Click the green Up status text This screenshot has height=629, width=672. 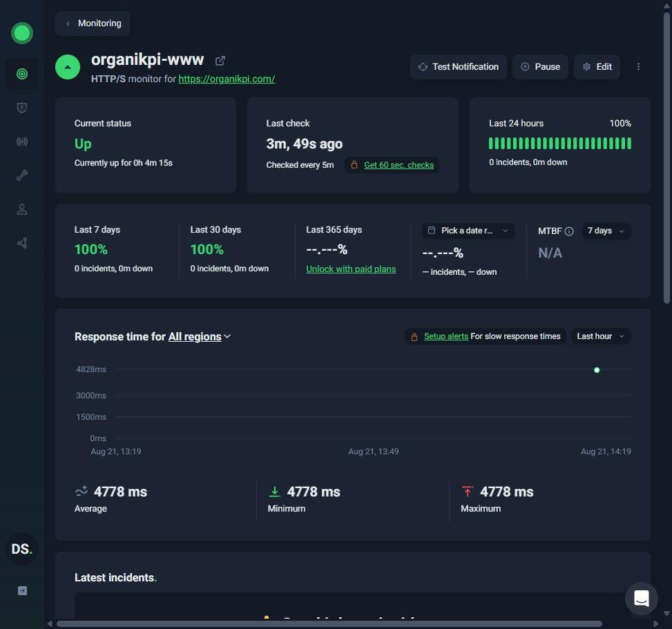pos(83,144)
